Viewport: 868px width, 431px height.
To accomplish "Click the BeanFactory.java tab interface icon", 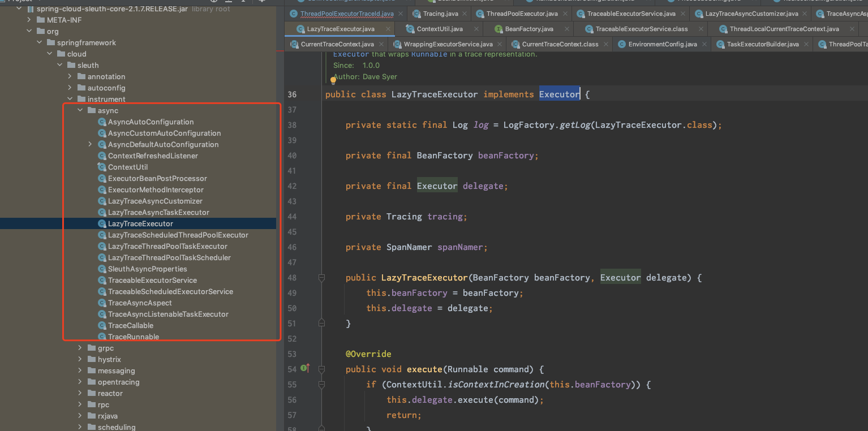I will click(x=499, y=29).
